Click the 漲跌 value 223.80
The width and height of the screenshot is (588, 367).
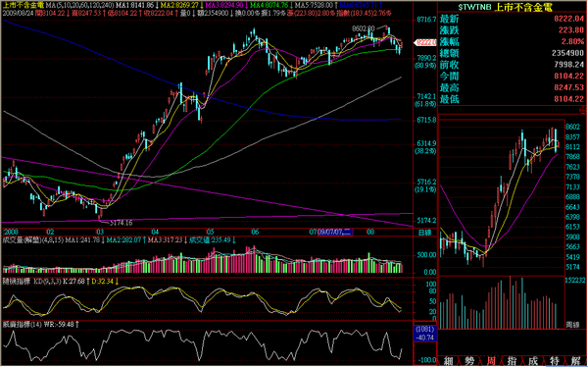point(570,30)
